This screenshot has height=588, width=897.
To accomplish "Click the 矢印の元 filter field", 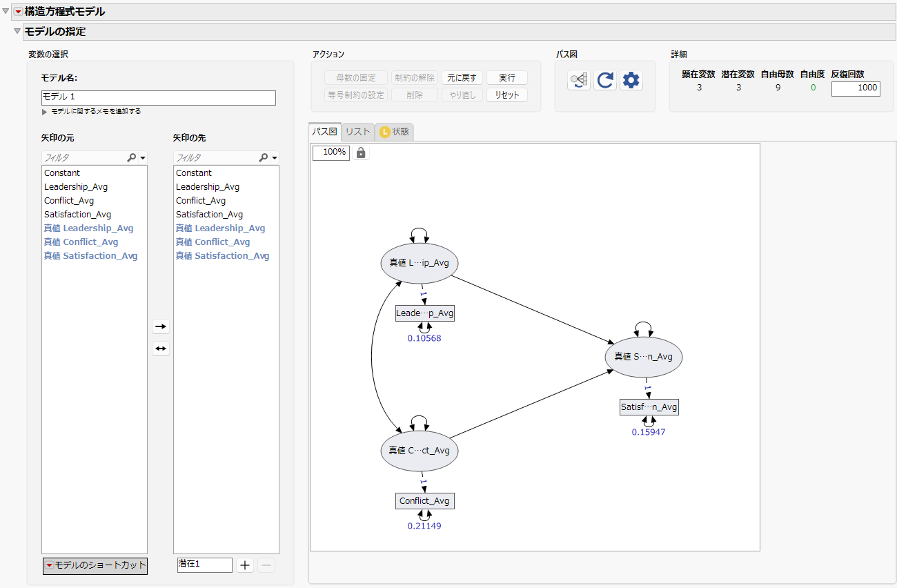I will tap(84, 158).
